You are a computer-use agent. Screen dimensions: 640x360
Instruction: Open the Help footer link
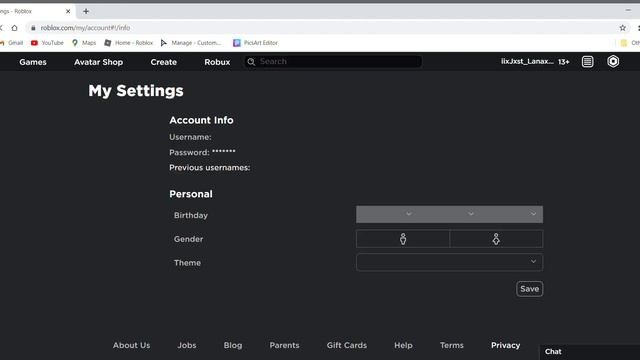point(403,345)
